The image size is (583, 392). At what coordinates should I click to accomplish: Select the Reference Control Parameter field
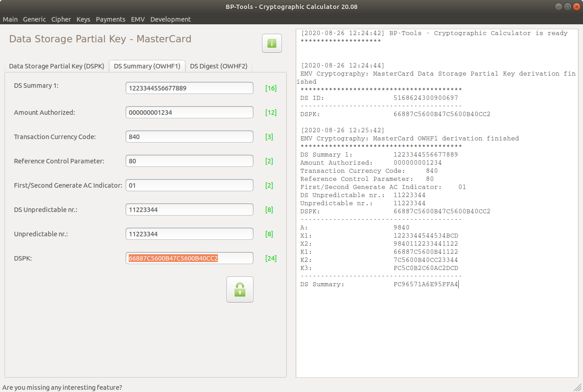click(189, 161)
